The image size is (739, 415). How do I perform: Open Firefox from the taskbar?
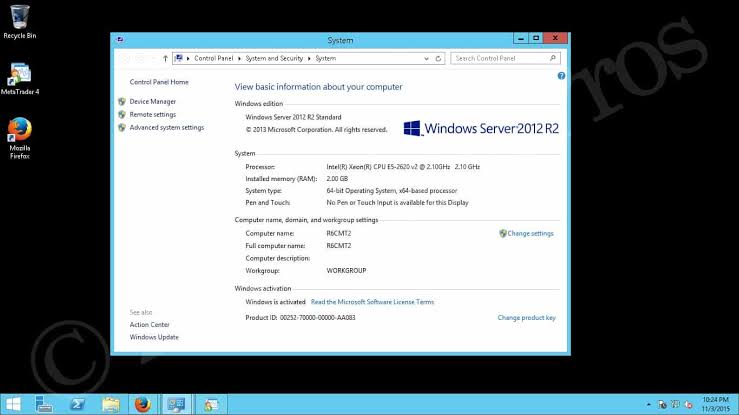143,404
